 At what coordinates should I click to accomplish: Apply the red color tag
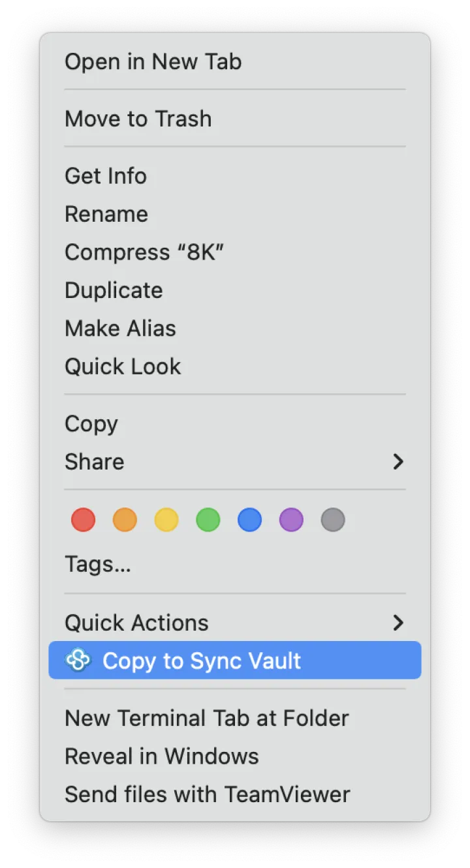point(83,520)
